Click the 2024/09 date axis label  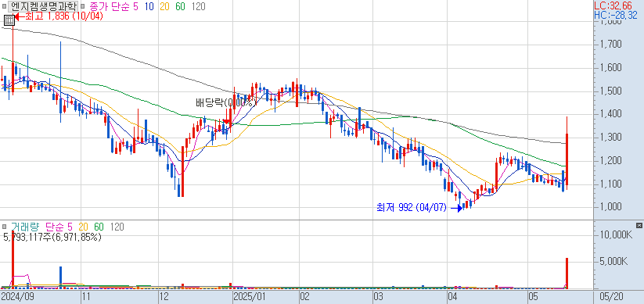(x=17, y=296)
